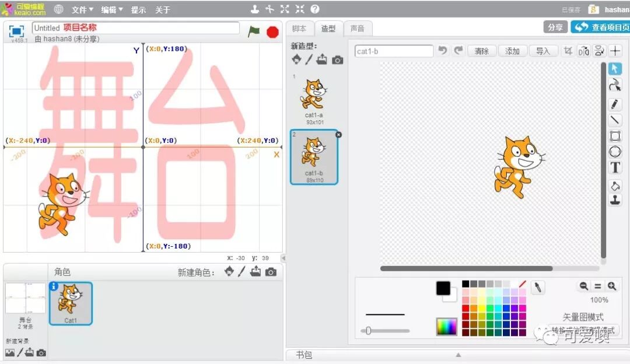Click the 导入 button
Image resolution: width=630 pixels, height=364 pixels.
[543, 51]
